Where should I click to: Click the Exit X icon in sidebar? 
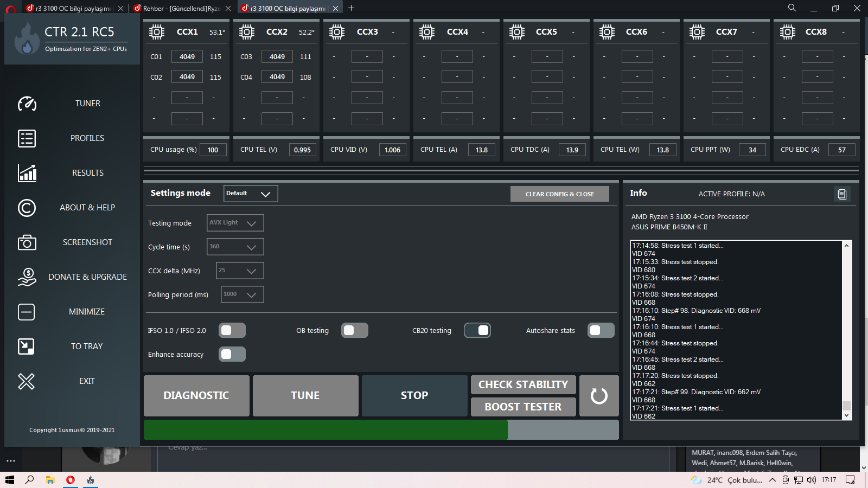(26, 381)
